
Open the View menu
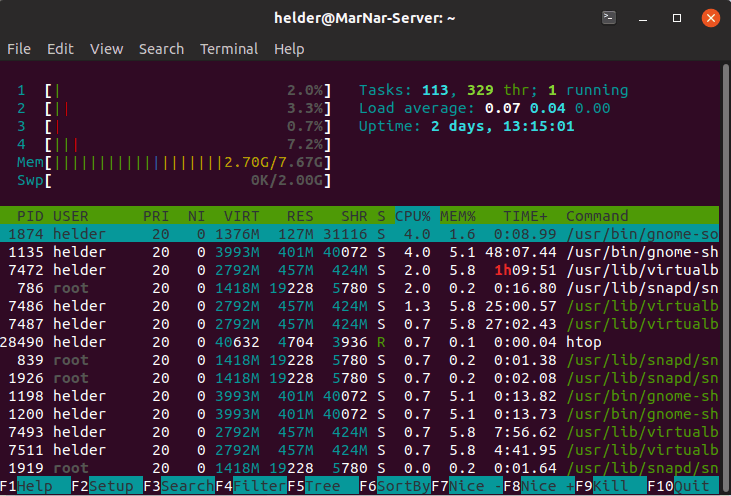tap(106, 49)
